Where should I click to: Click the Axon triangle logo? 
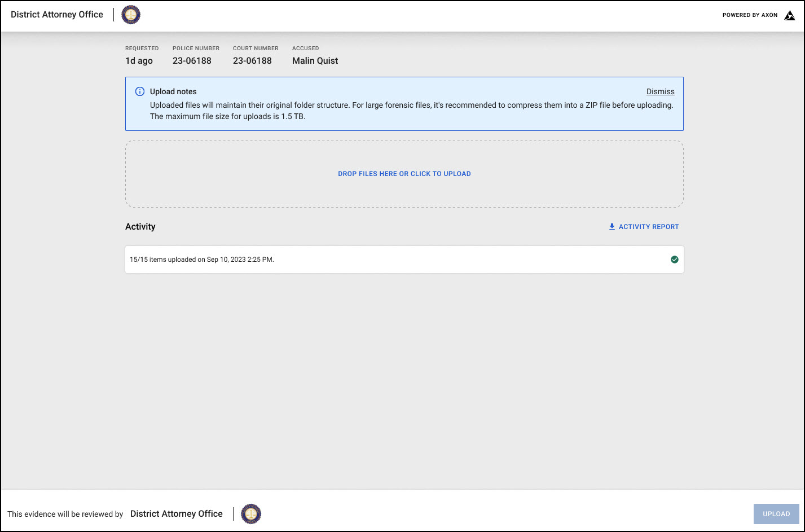(789, 15)
